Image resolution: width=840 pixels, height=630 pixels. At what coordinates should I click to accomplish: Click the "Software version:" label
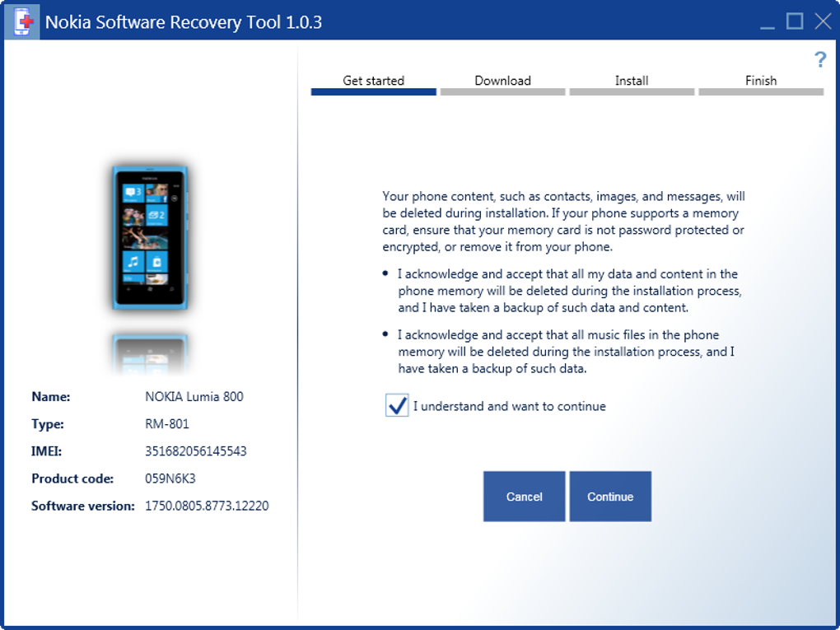click(82, 506)
